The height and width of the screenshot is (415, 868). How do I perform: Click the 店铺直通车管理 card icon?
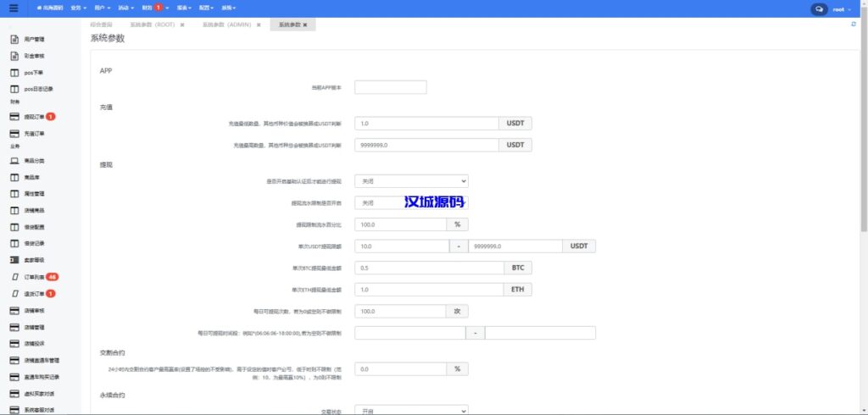pyautogui.click(x=15, y=360)
